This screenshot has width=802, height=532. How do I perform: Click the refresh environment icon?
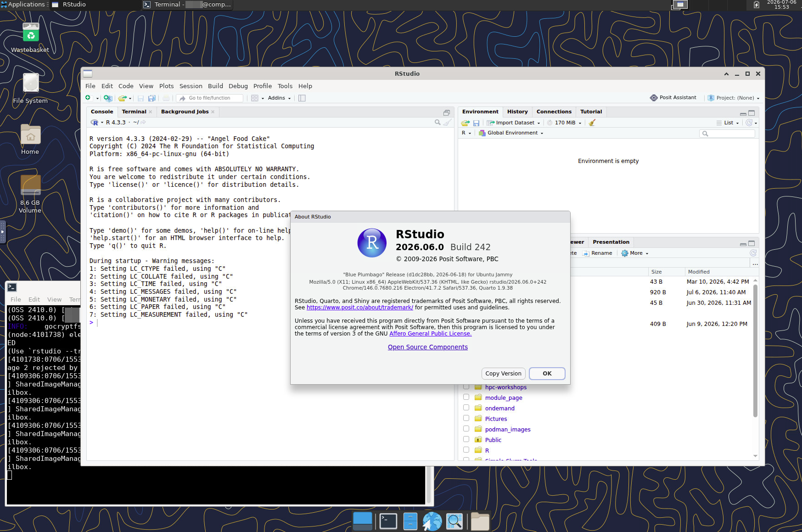[749, 123]
